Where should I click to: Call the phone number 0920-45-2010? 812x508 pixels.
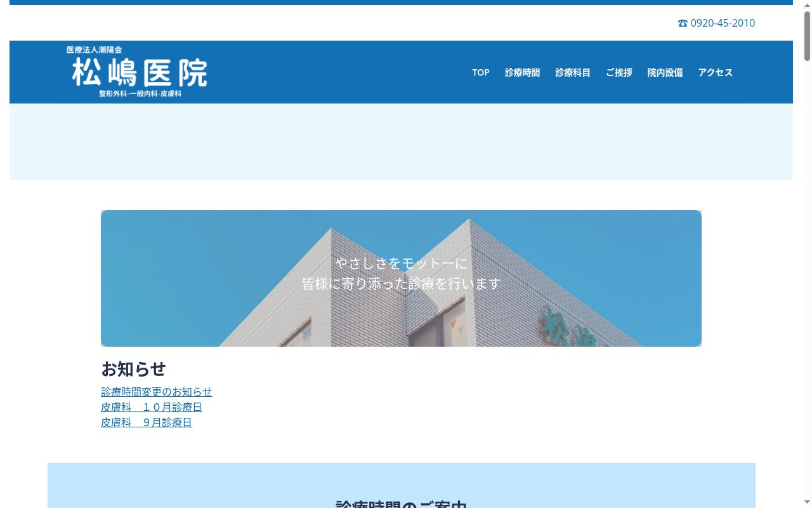pyautogui.click(x=716, y=23)
